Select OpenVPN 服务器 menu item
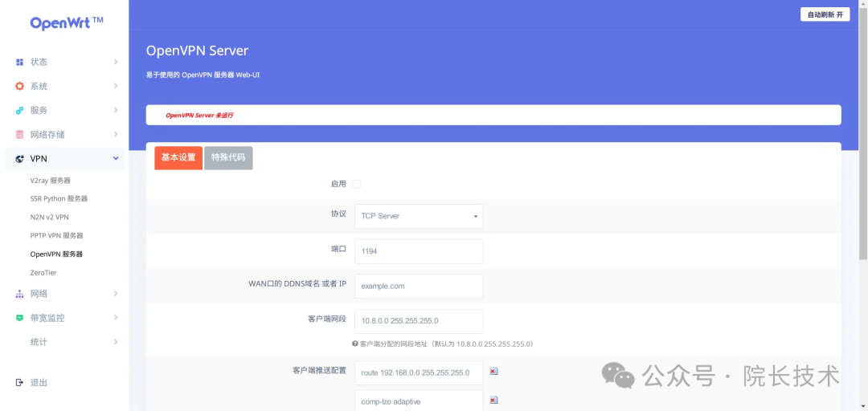The height and width of the screenshot is (411, 868). point(56,254)
